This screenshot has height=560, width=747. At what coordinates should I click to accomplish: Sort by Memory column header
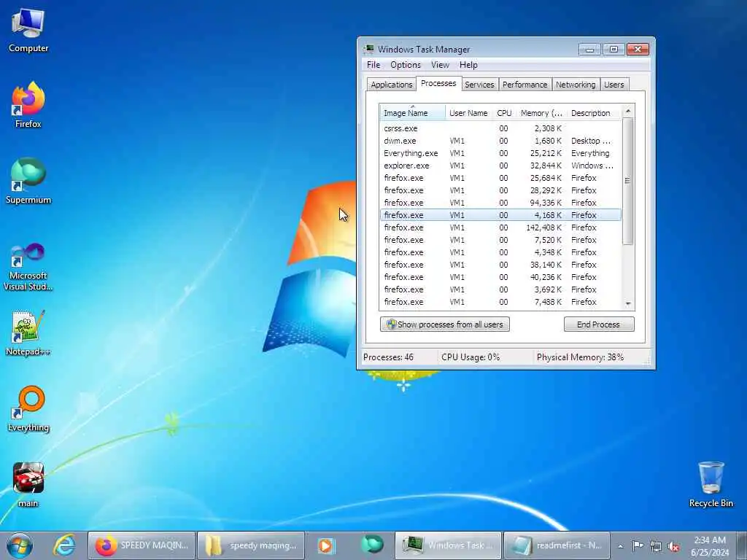pyautogui.click(x=541, y=113)
